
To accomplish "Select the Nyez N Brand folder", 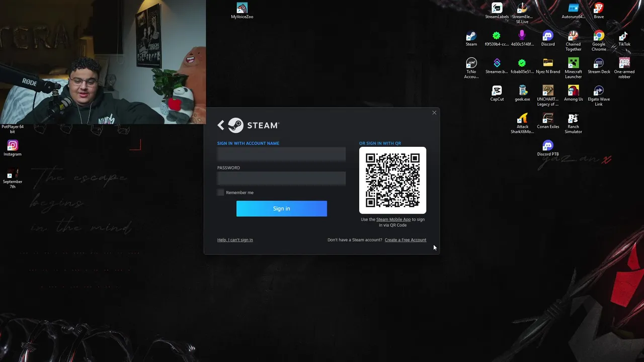I will click(x=548, y=66).
